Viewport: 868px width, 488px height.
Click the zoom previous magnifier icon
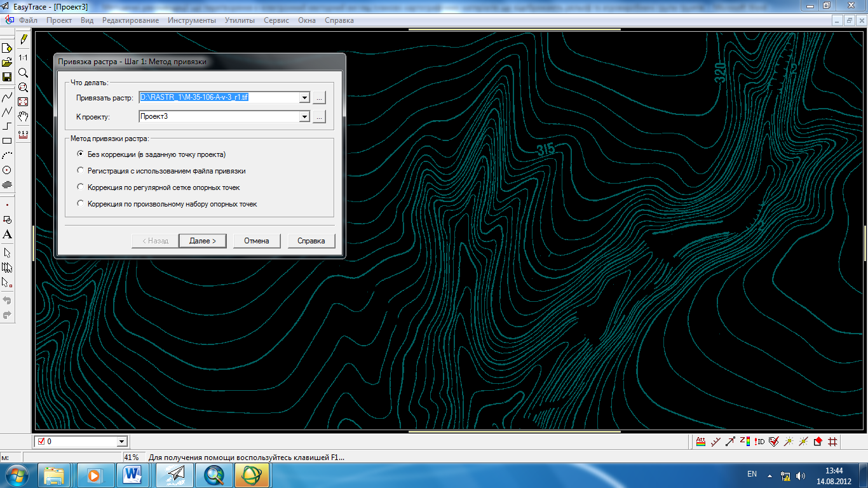coord(23,88)
